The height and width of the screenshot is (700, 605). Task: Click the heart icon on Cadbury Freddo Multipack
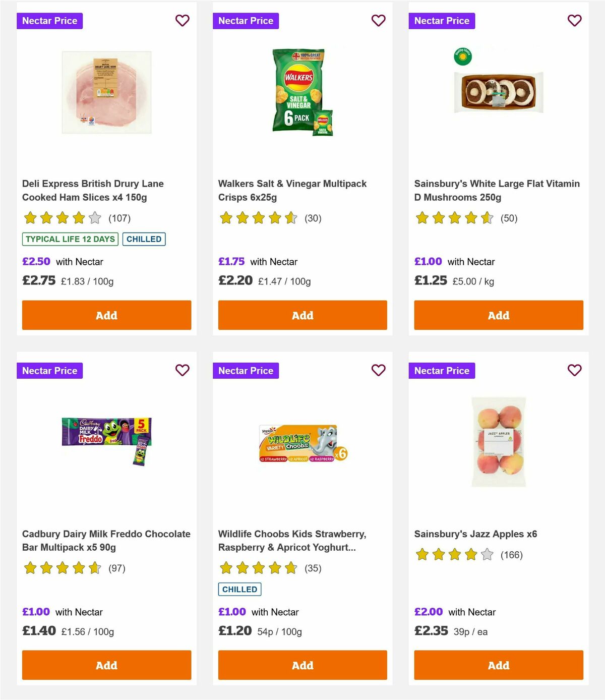pyautogui.click(x=182, y=370)
